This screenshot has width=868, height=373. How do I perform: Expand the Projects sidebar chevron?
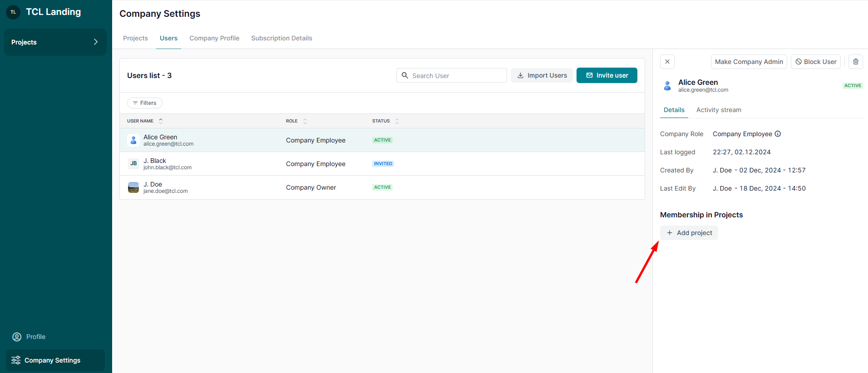tap(95, 42)
